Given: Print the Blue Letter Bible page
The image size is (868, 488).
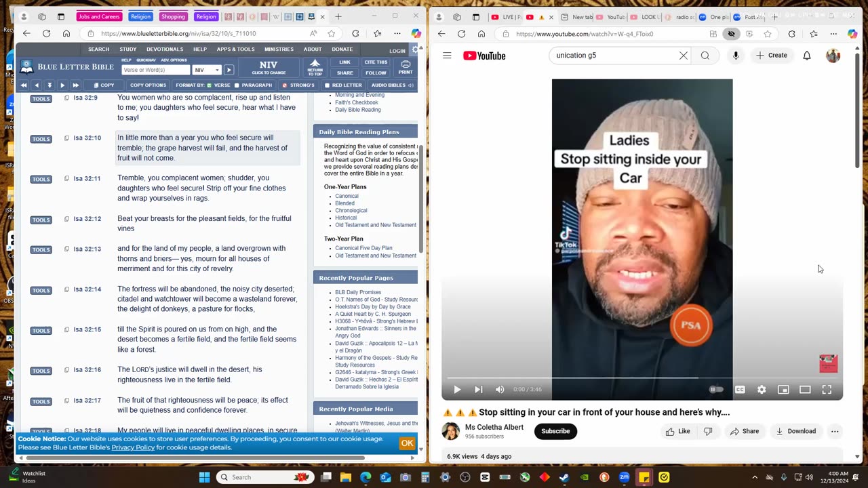Looking at the screenshot, I should pyautogui.click(x=406, y=66).
